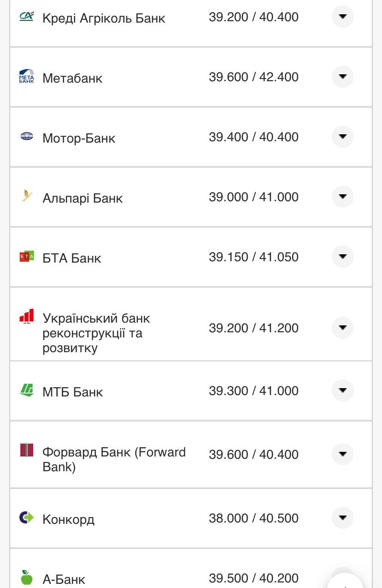Screen dimensions: 382x588
Task: Expand МТБ Банк row chevron
Action: (342, 390)
